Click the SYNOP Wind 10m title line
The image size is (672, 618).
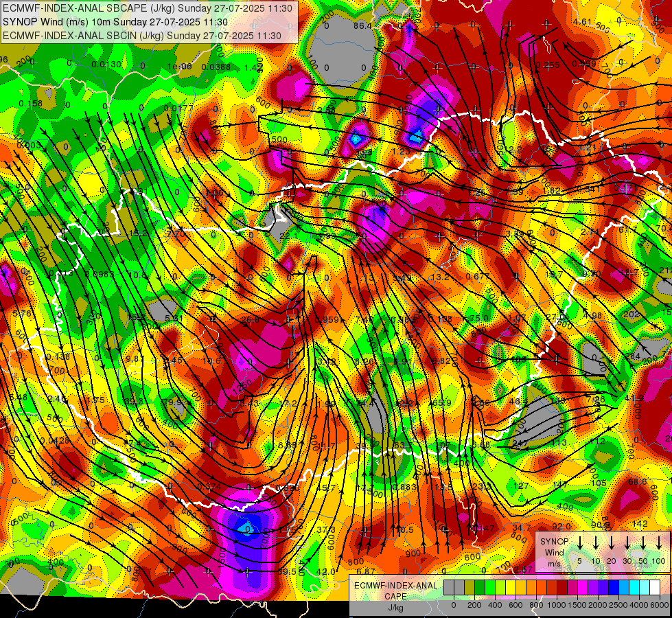pyautogui.click(x=115, y=22)
